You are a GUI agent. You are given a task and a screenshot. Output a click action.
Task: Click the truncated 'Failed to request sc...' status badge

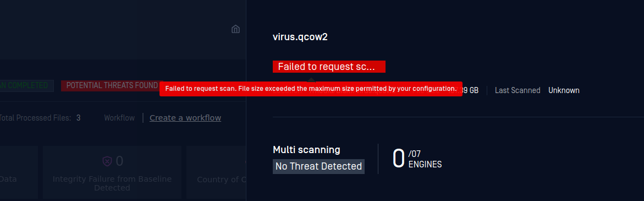[329, 67]
